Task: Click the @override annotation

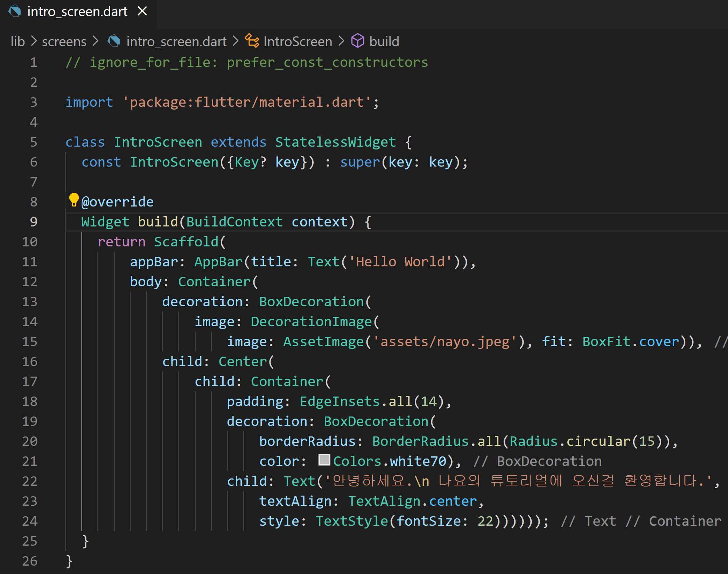Action: (118, 202)
